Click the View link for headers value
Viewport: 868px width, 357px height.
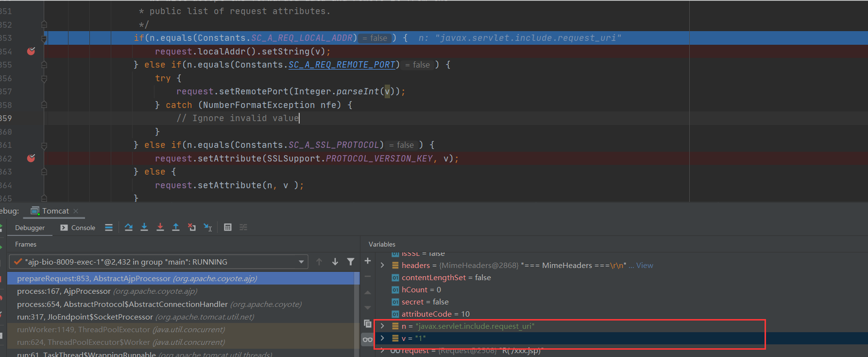point(645,265)
